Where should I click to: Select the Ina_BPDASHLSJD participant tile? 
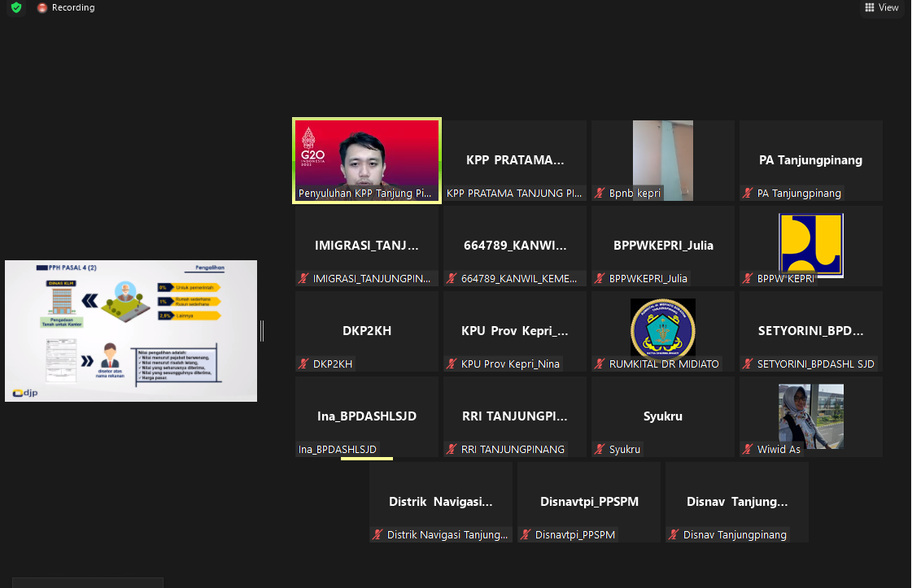pos(367,416)
